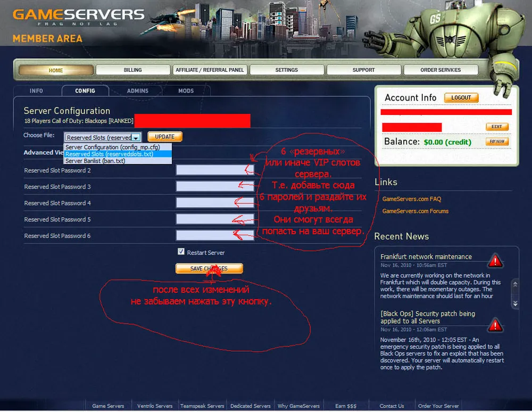Click Ventrilo Servers footer link
This screenshot has height=412, width=532.
click(x=155, y=406)
